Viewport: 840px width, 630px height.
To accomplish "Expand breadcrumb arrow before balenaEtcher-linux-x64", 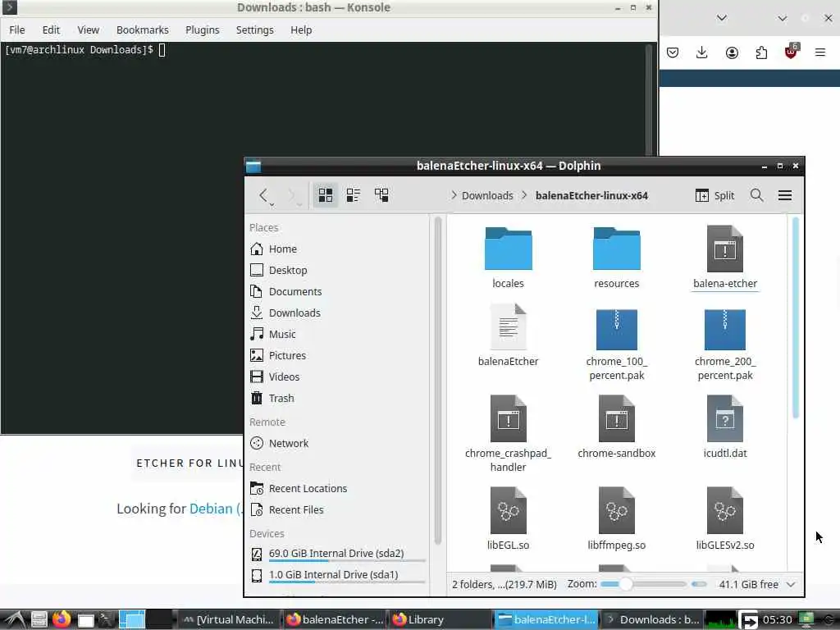I will tap(524, 195).
